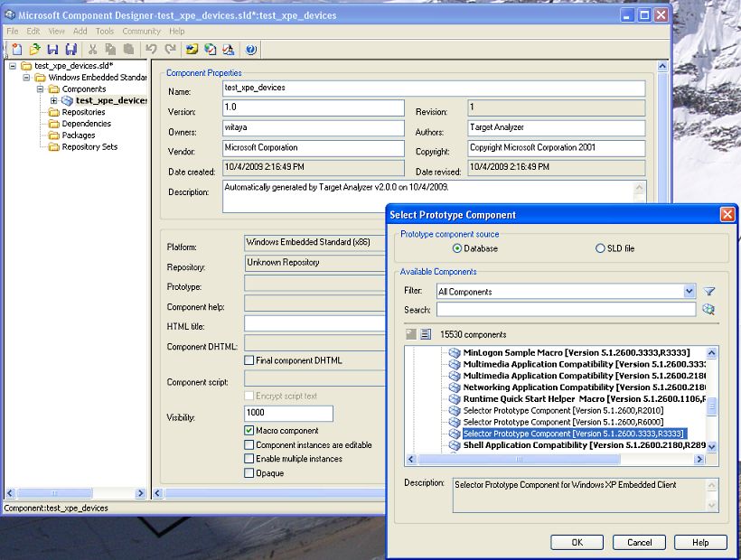The width and height of the screenshot is (741, 560).
Task: Click the component list vertical scrollbar thumb
Action: 712,407
